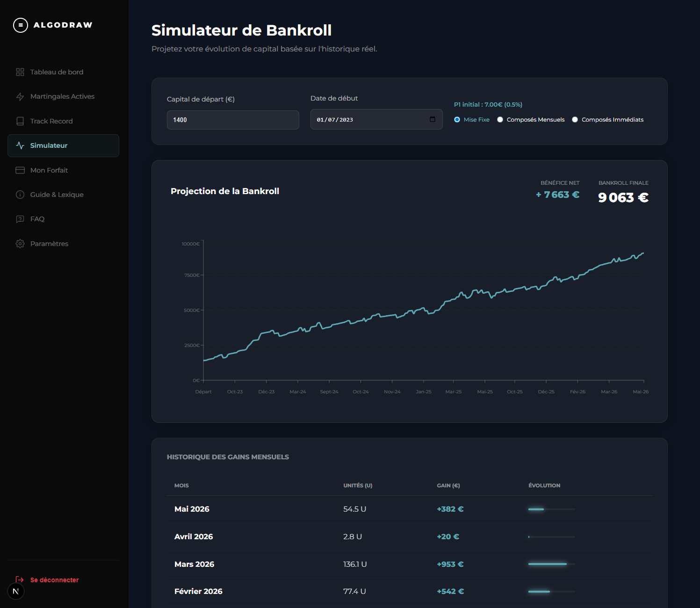This screenshot has width=700, height=608.
Task: Click the Martingales Actives lightning icon
Action: point(20,96)
